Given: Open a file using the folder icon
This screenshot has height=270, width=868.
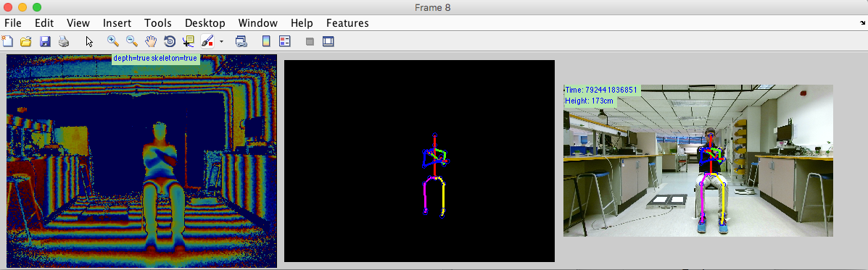Looking at the screenshot, I should [25, 41].
